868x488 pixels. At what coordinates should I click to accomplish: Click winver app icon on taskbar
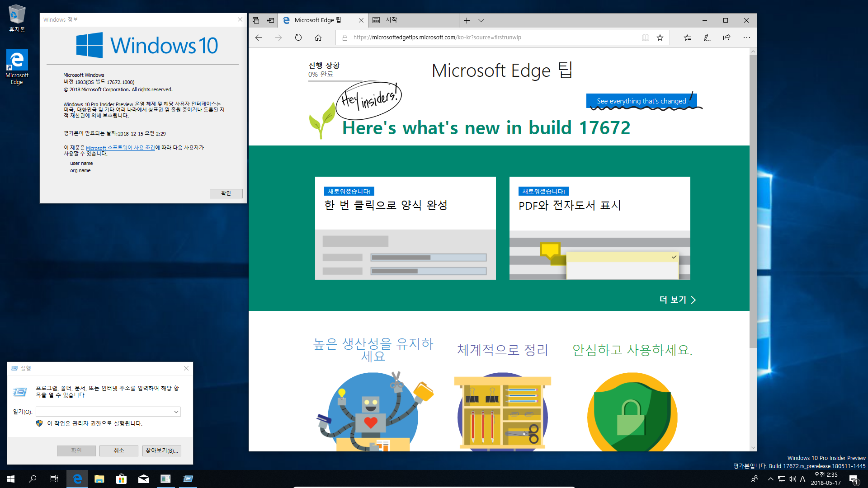[x=166, y=479]
